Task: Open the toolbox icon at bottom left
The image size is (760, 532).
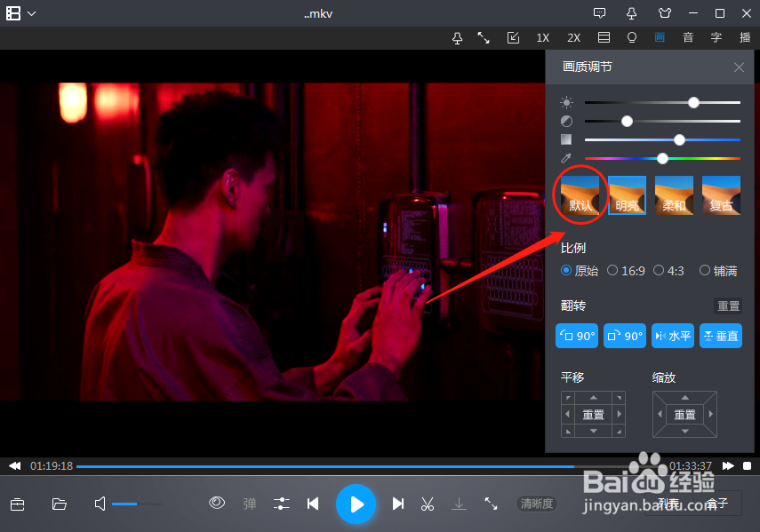Action: point(18,504)
